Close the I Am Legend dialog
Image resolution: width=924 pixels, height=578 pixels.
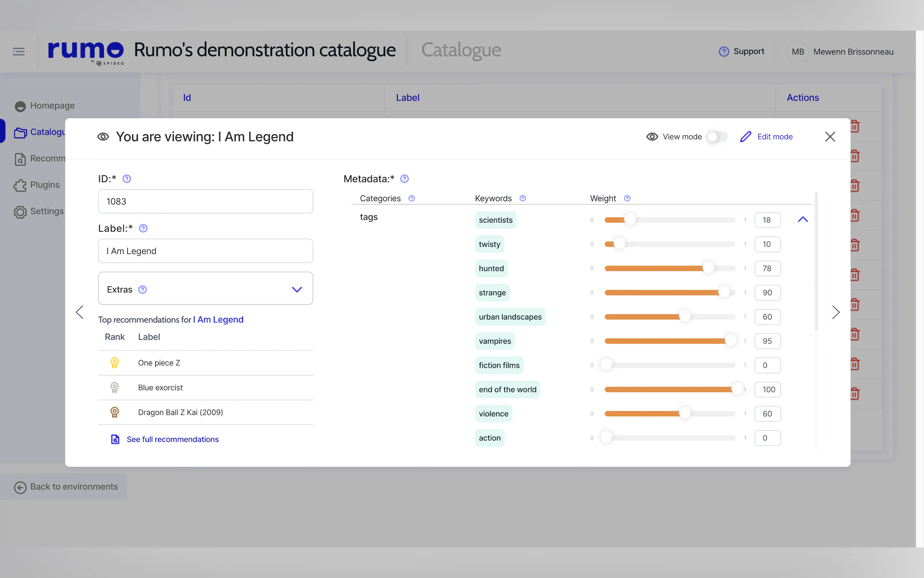pyautogui.click(x=830, y=137)
